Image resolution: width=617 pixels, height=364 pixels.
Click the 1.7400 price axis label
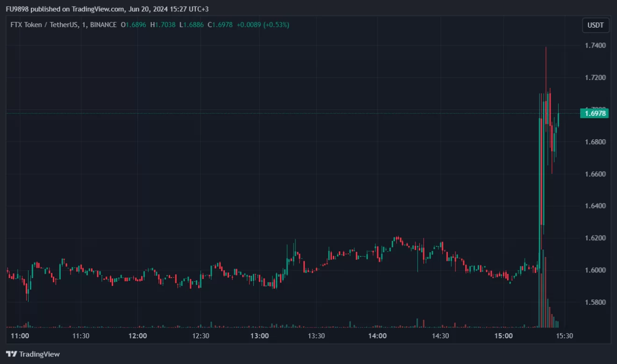point(595,45)
